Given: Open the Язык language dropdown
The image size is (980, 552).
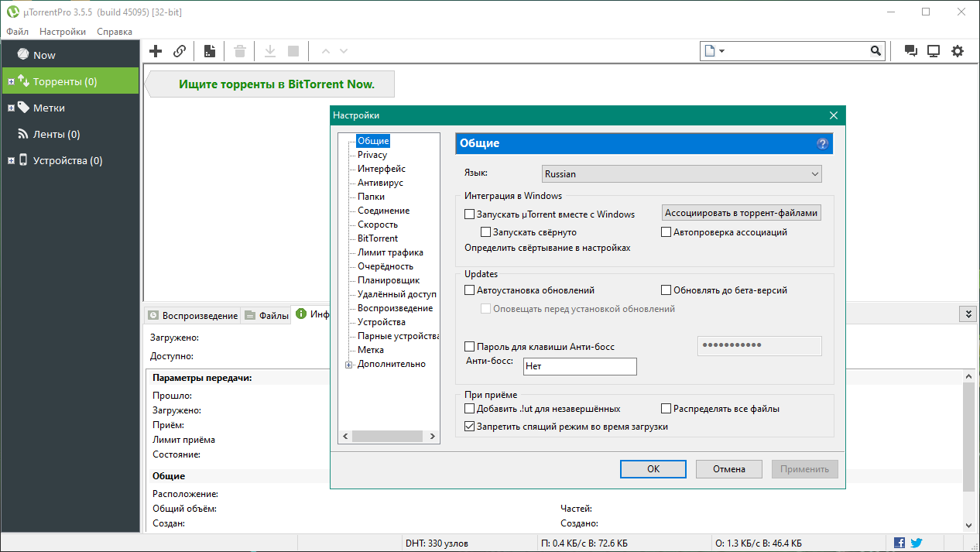Looking at the screenshot, I should point(682,174).
